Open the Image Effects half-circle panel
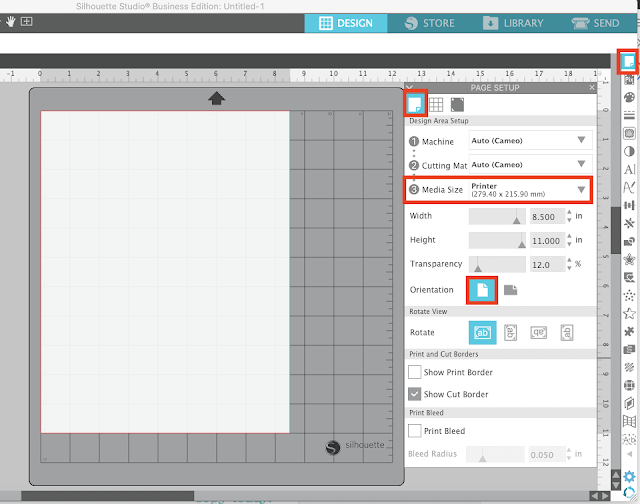This screenshot has width=640, height=504. pos(629,151)
